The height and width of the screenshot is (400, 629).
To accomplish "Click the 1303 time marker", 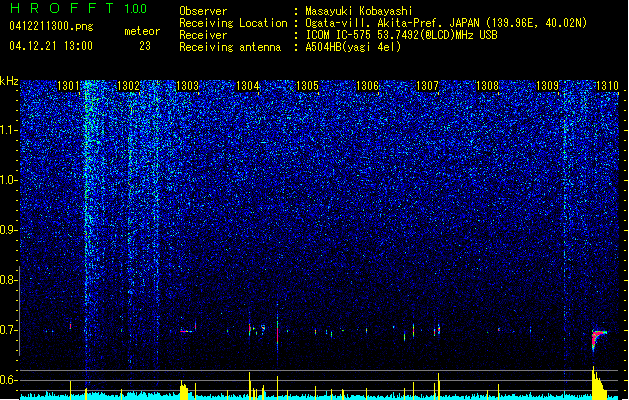I will click(x=187, y=85).
